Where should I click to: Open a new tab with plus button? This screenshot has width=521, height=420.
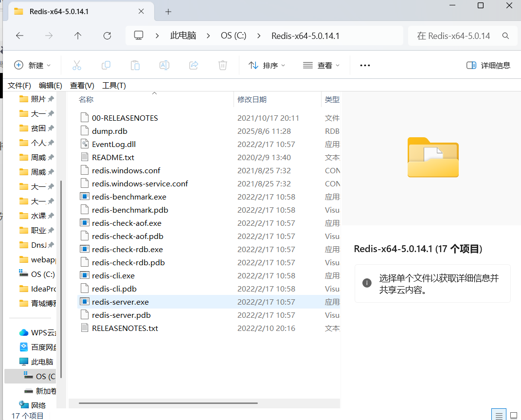tap(168, 12)
